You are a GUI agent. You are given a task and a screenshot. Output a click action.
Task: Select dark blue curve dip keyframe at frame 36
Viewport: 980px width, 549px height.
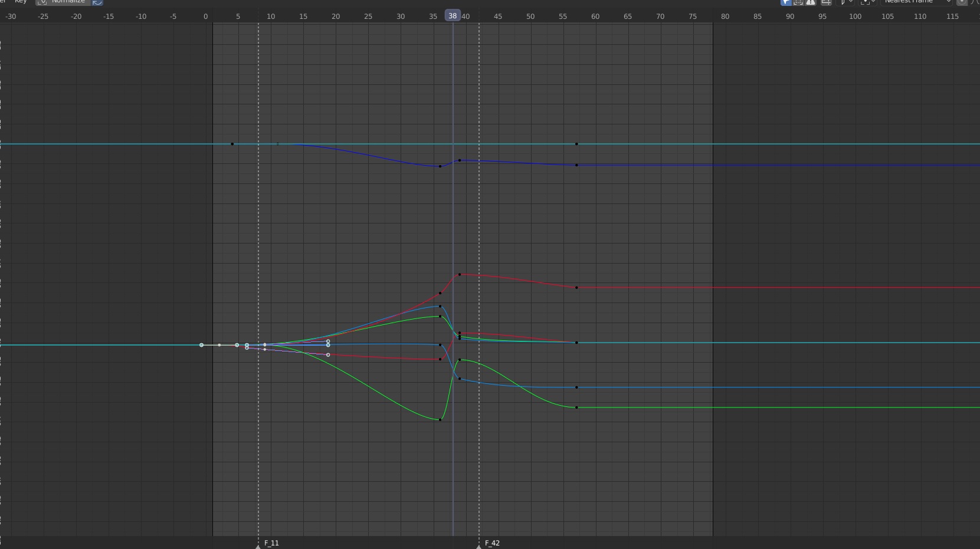tap(440, 166)
